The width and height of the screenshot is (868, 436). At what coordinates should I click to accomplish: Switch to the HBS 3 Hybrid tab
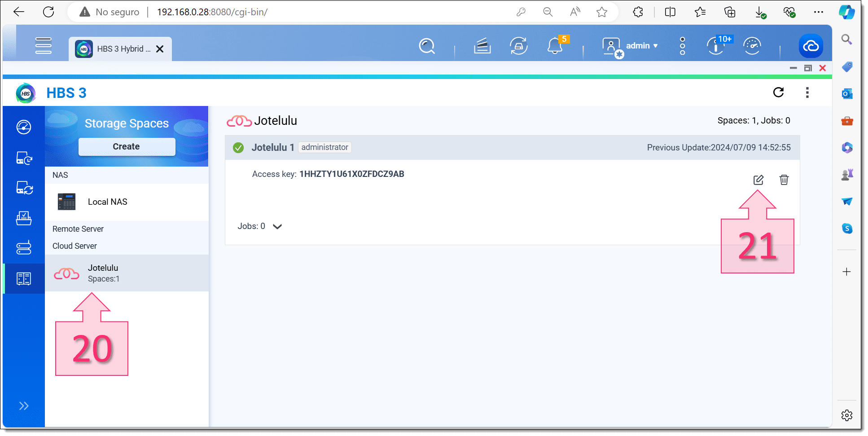[x=120, y=49]
